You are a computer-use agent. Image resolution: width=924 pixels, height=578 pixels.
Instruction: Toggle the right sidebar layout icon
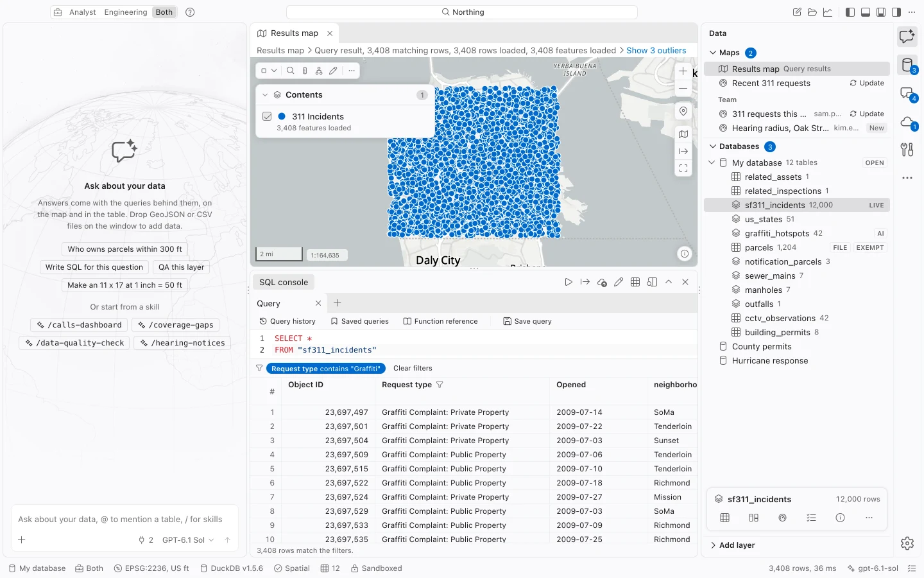(x=896, y=12)
